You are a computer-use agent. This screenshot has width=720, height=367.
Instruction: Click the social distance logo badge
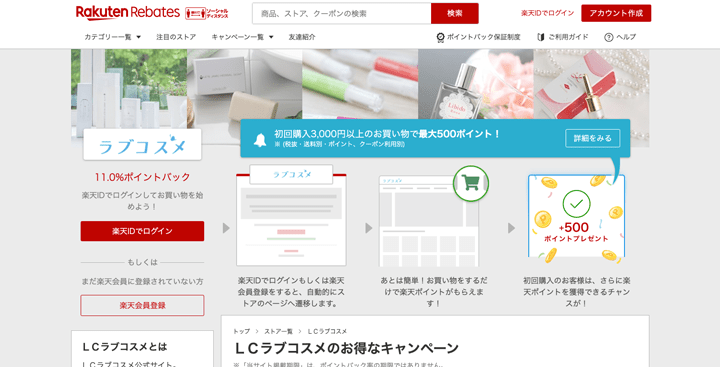(207, 13)
